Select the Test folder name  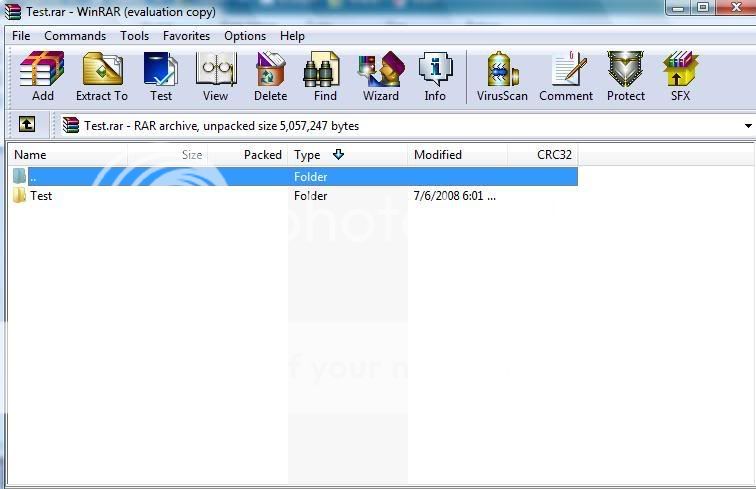(x=41, y=196)
